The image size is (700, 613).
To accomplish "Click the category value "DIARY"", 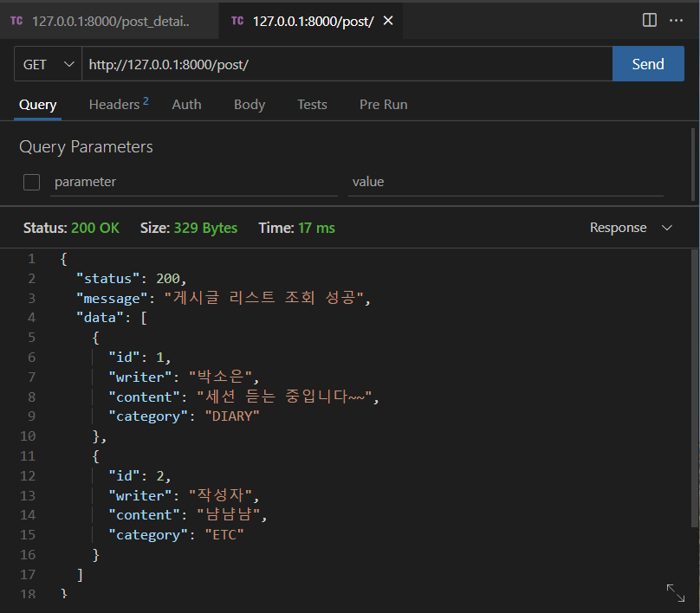I will [232, 416].
